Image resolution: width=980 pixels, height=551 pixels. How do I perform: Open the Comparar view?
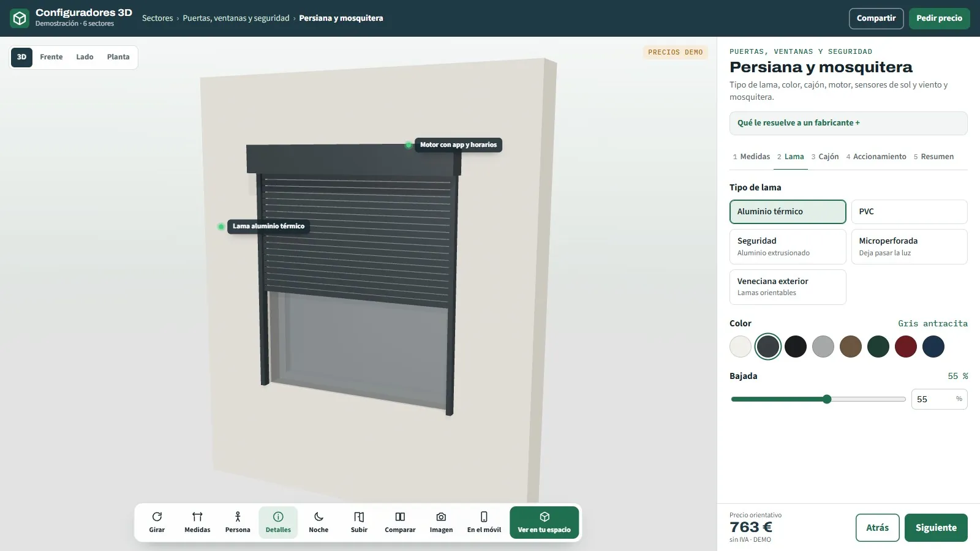pyautogui.click(x=400, y=522)
